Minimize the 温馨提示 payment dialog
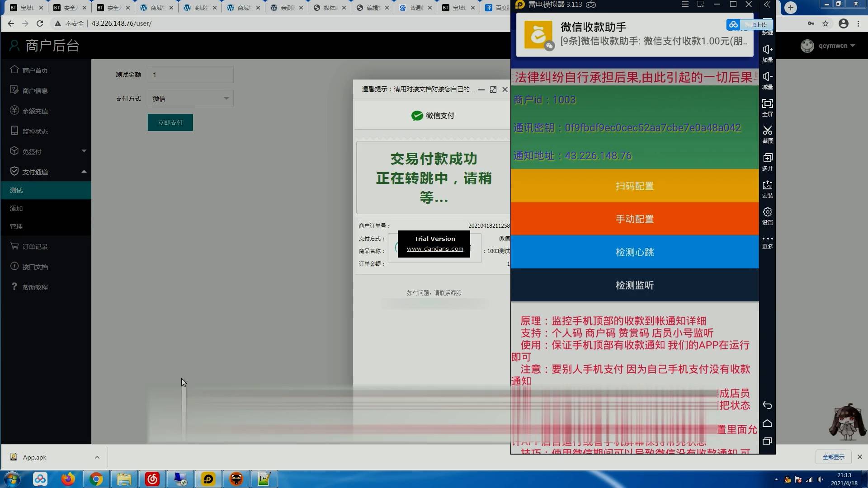This screenshot has height=488, width=868. [x=481, y=89]
